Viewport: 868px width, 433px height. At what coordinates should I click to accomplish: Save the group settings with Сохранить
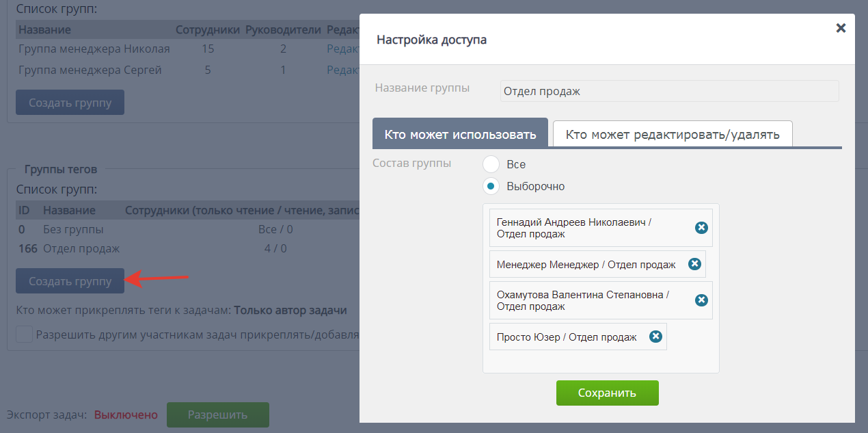607,393
